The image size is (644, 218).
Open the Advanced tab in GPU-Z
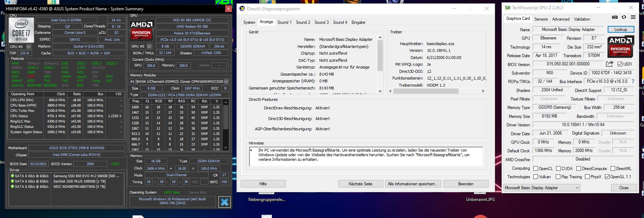click(561, 19)
